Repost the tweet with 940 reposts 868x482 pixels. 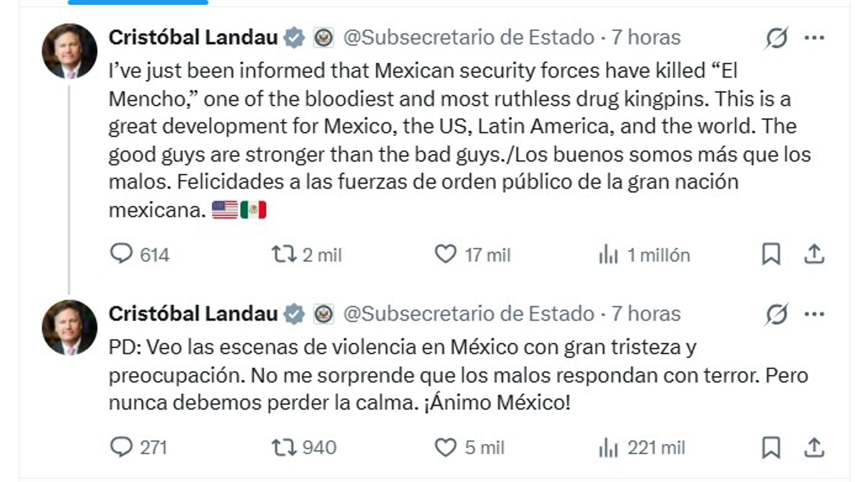(x=284, y=448)
